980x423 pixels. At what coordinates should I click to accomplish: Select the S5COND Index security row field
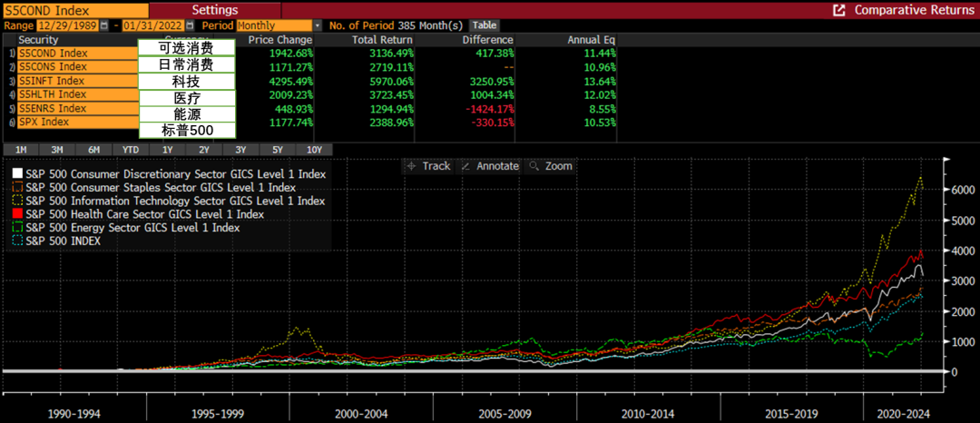tap(78, 54)
